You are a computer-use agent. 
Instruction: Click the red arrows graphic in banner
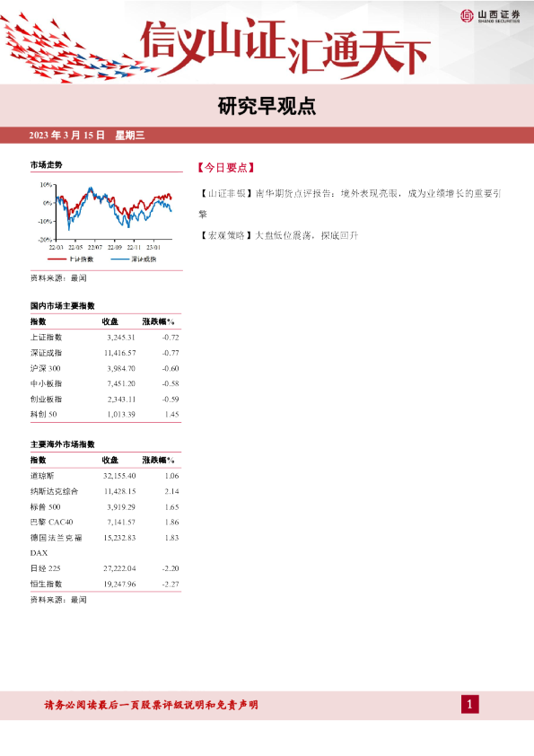tap(77, 48)
